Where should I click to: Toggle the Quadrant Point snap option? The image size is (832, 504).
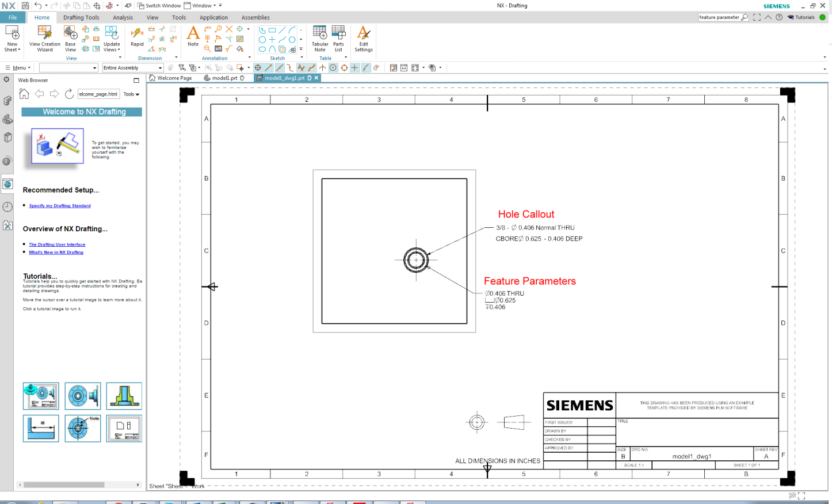344,68
